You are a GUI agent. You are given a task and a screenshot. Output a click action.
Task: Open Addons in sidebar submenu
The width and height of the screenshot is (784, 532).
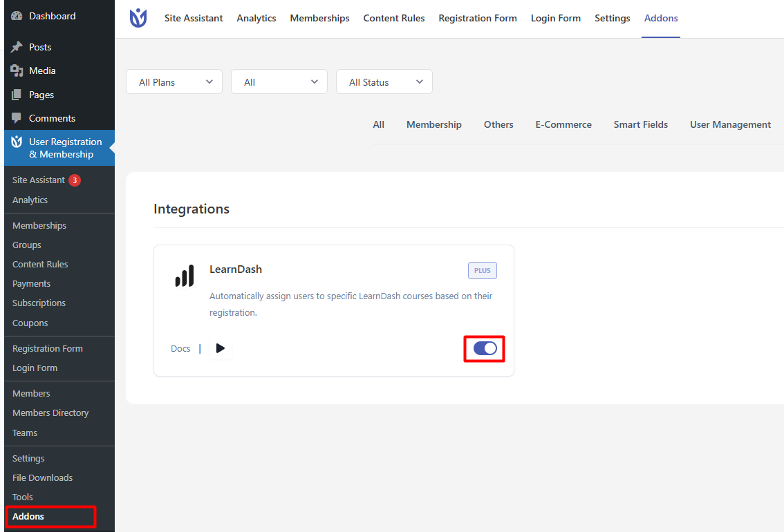point(28,517)
